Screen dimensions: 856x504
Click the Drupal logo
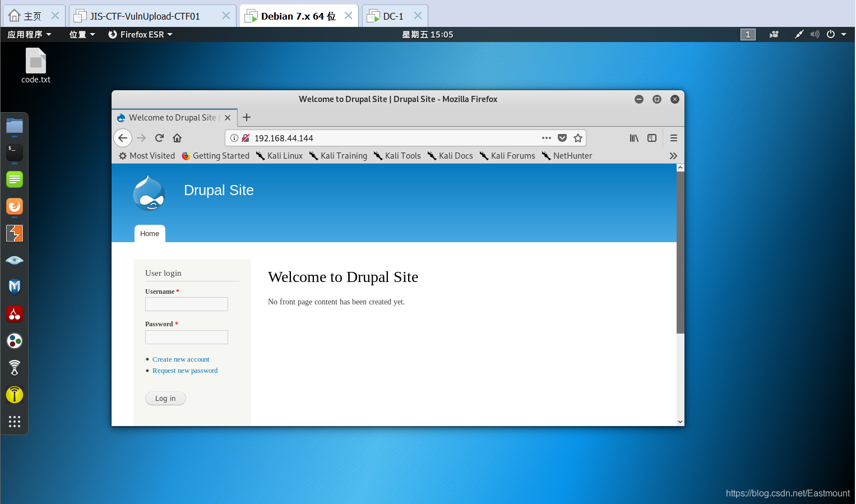pyautogui.click(x=149, y=193)
